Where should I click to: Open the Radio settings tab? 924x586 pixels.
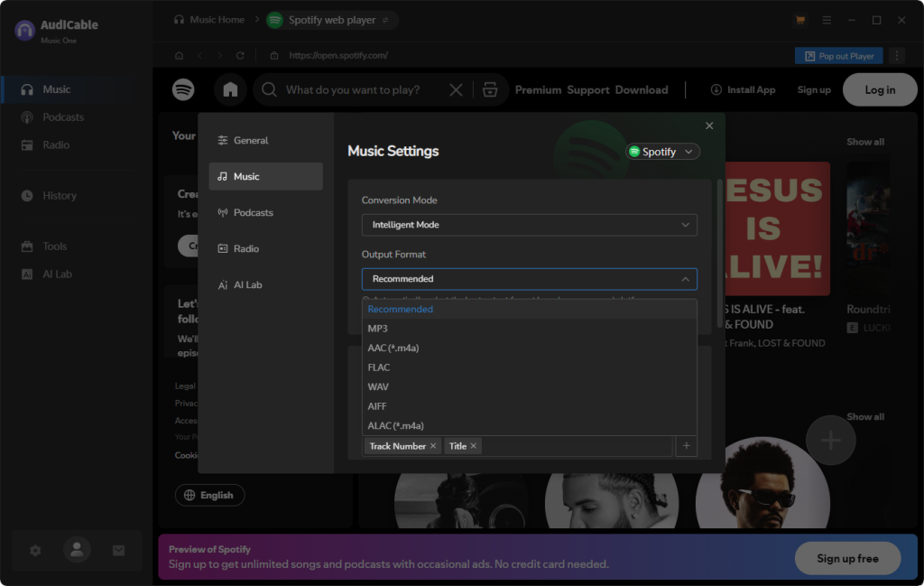pos(265,248)
